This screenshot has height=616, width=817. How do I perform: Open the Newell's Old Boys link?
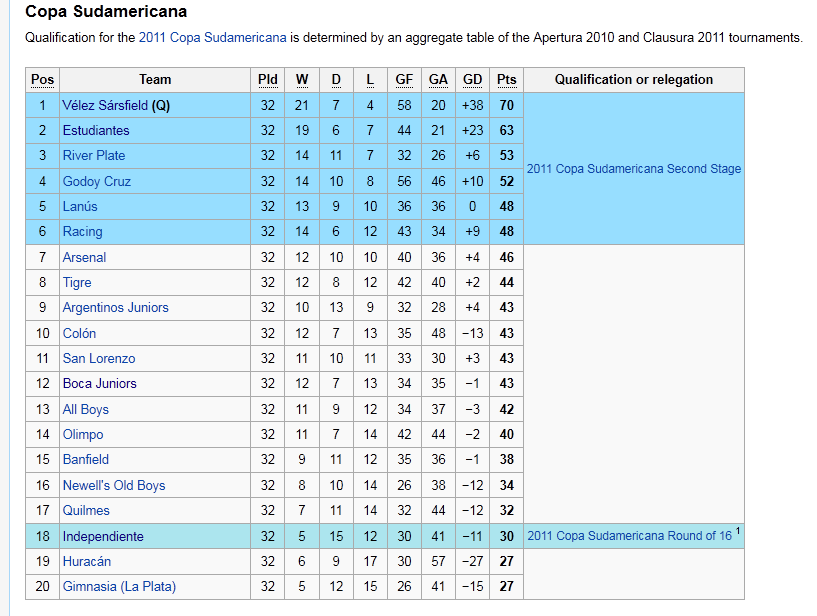(113, 485)
